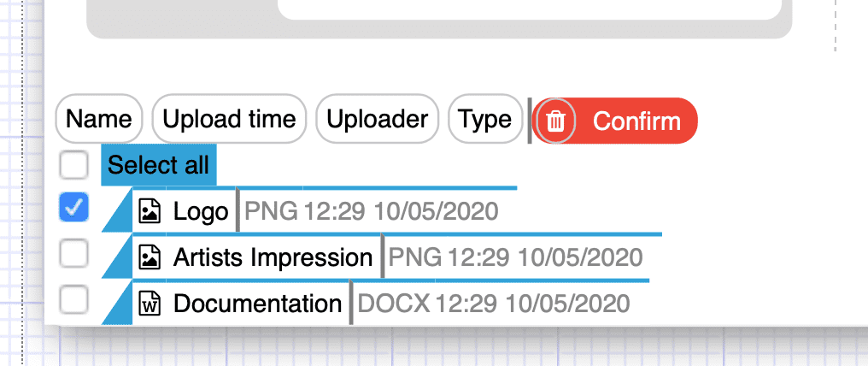Click the Word document icon beside Documentation

[150, 304]
